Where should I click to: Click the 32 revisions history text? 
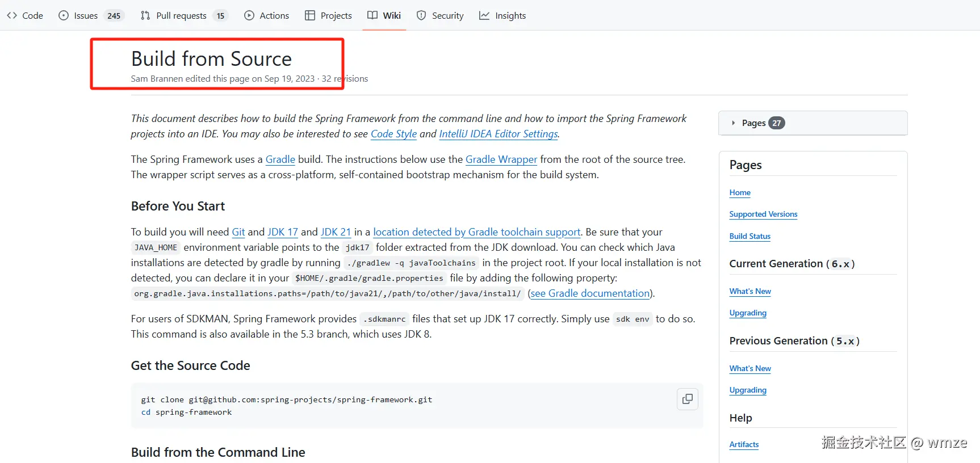pyautogui.click(x=345, y=79)
